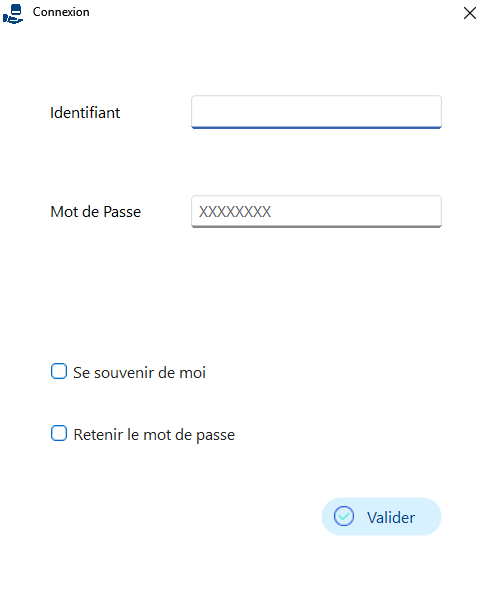
Task: Click into the Mot de Passe field
Action: (316, 211)
